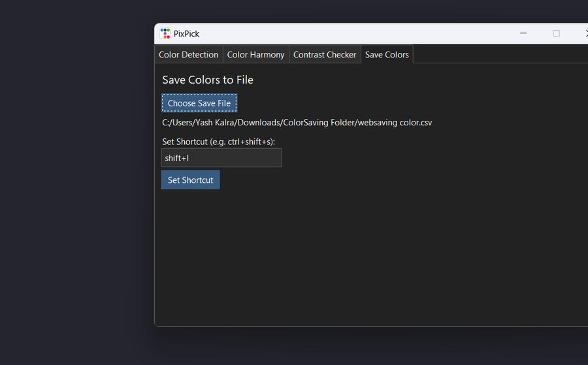Click the PixPick window title text
588x365 pixels.
point(186,34)
